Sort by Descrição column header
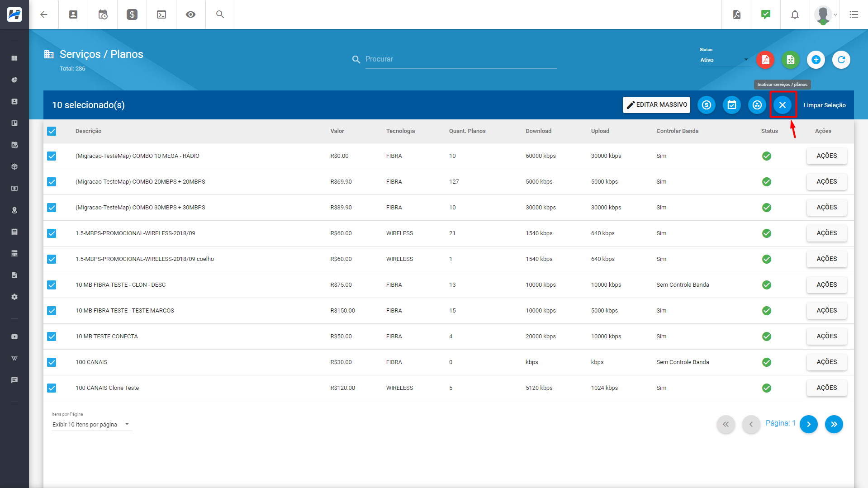868x488 pixels. pos(88,131)
